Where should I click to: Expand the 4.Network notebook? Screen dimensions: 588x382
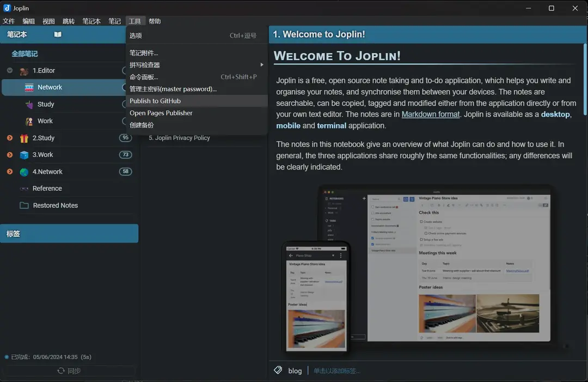(x=9, y=171)
